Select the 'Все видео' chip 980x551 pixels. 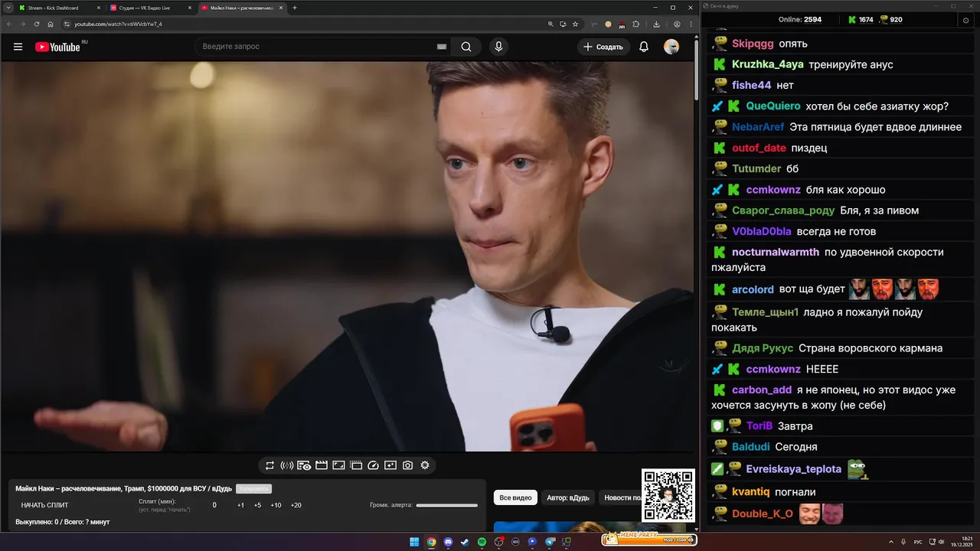coord(515,497)
